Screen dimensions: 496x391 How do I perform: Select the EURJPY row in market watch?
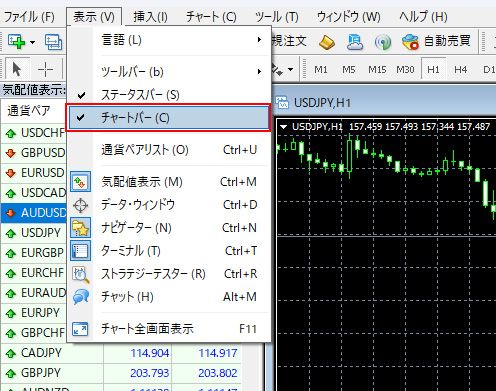[x=34, y=313]
